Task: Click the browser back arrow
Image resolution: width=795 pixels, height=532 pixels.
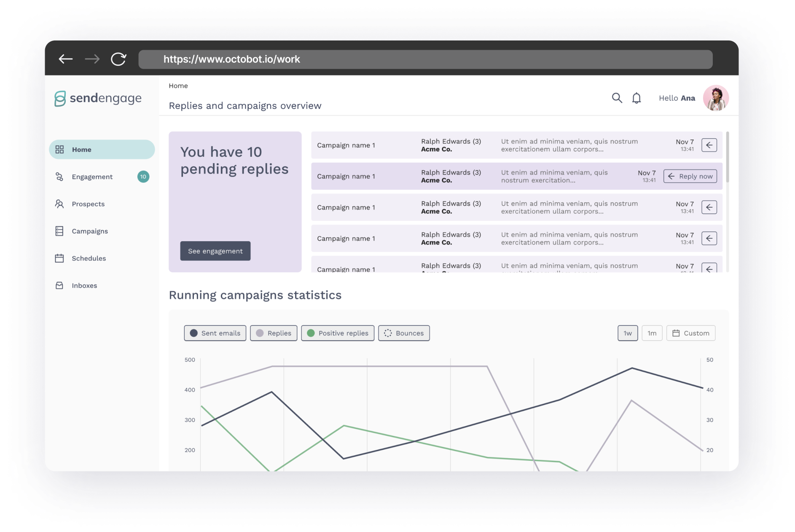Action: tap(65, 59)
